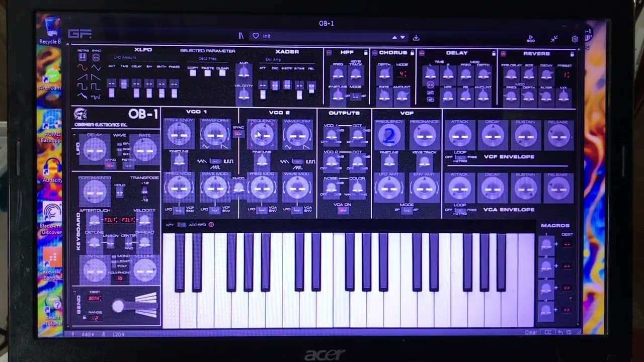Click the play-with-dots icon in the top bar

530,39
